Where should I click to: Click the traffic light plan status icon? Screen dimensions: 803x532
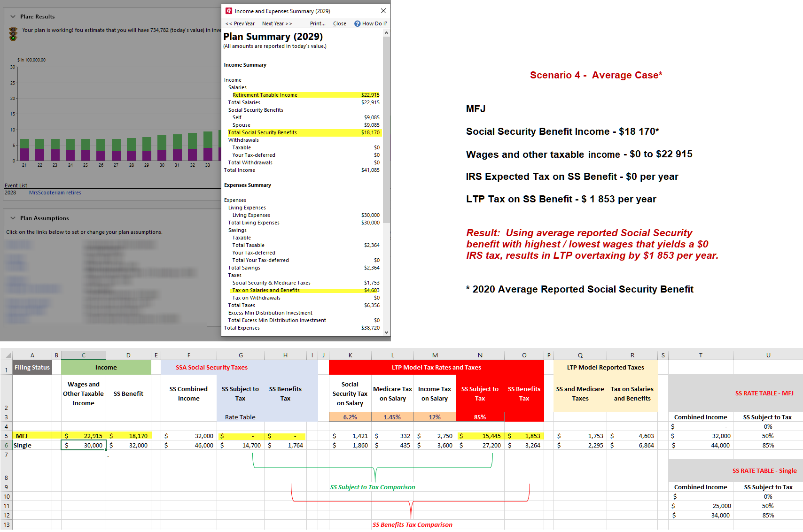(13, 33)
